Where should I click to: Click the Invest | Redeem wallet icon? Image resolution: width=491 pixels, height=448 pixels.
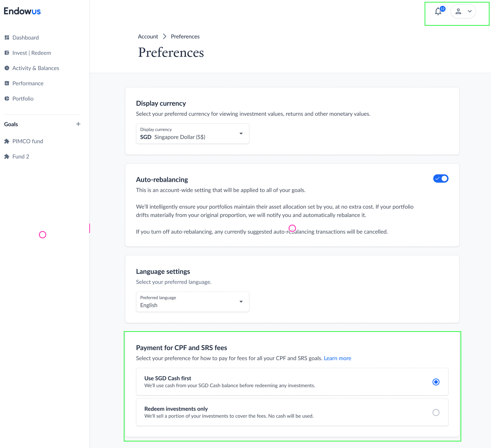pyautogui.click(x=7, y=53)
